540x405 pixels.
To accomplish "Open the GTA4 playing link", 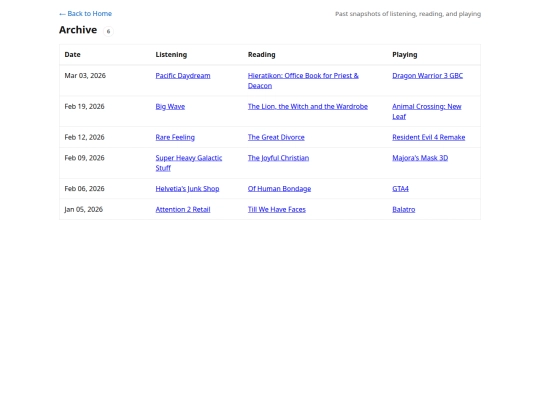I will click(x=400, y=189).
